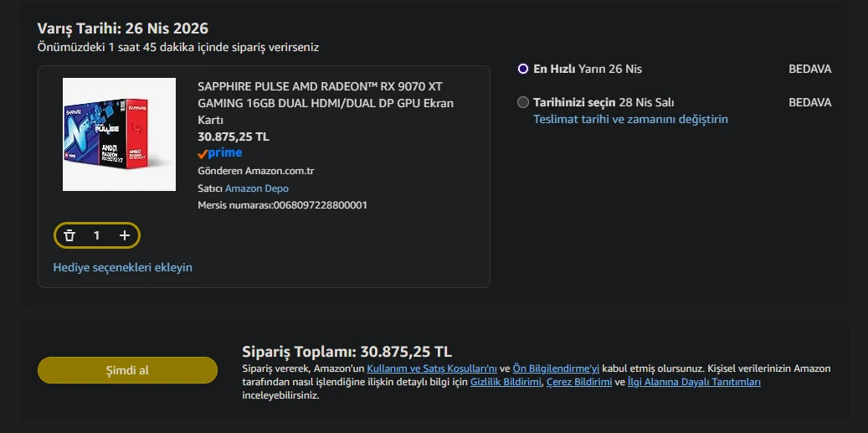Click SAPPHIRE PULSE AMD RADEON product title
Image resolution: width=868 pixels, height=433 pixels.
click(x=326, y=103)
